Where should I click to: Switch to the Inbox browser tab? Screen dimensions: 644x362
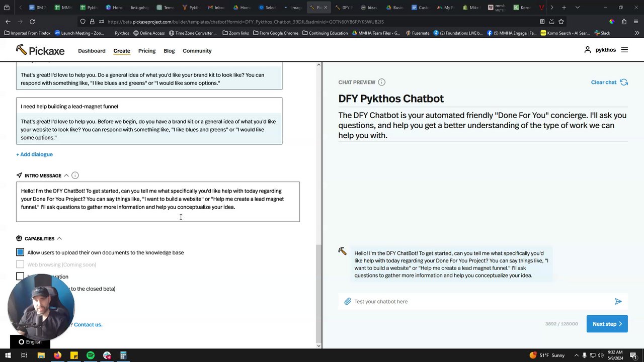(x=216, y=8)
